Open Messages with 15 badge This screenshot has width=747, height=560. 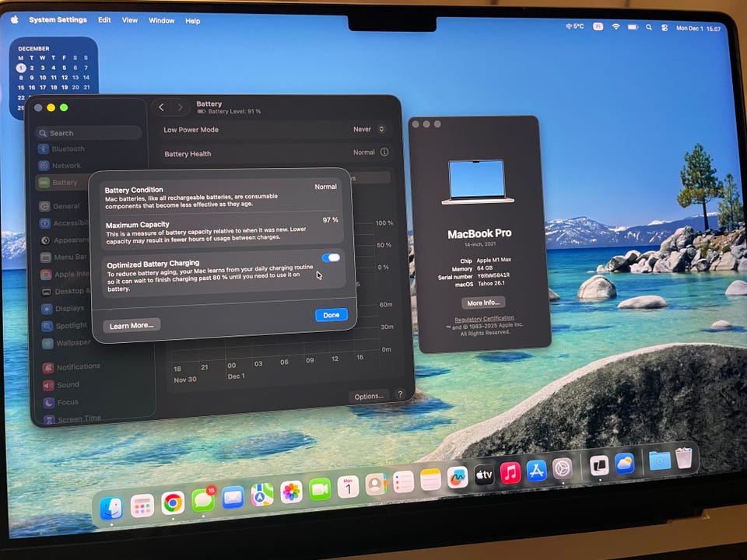pos(203,500)
